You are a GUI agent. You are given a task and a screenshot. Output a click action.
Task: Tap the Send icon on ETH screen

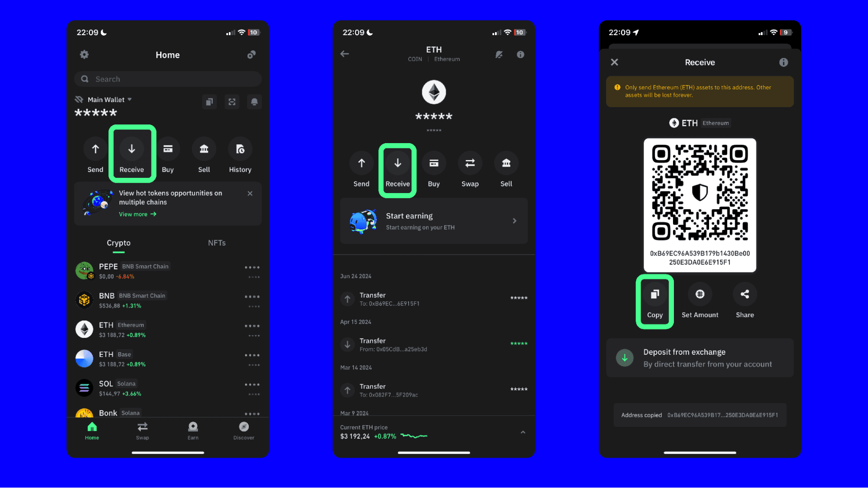[361, 163]
